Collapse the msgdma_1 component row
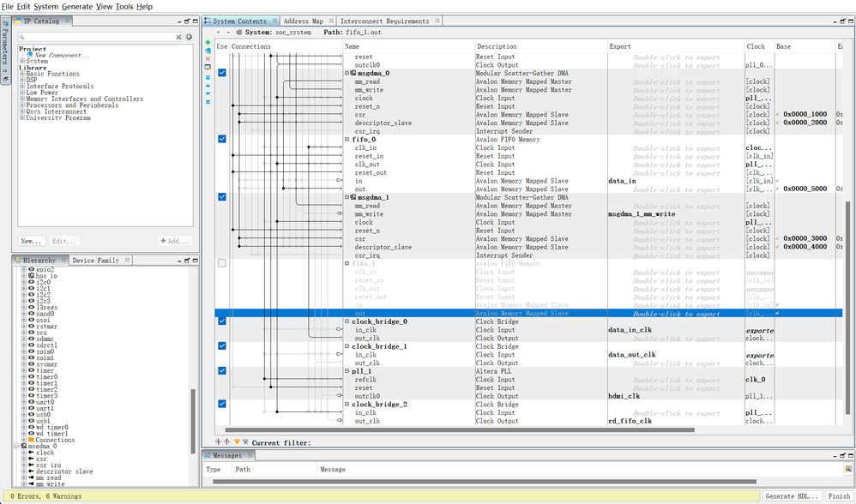Screen dimensions: 856x504 [x=347, y=197]
